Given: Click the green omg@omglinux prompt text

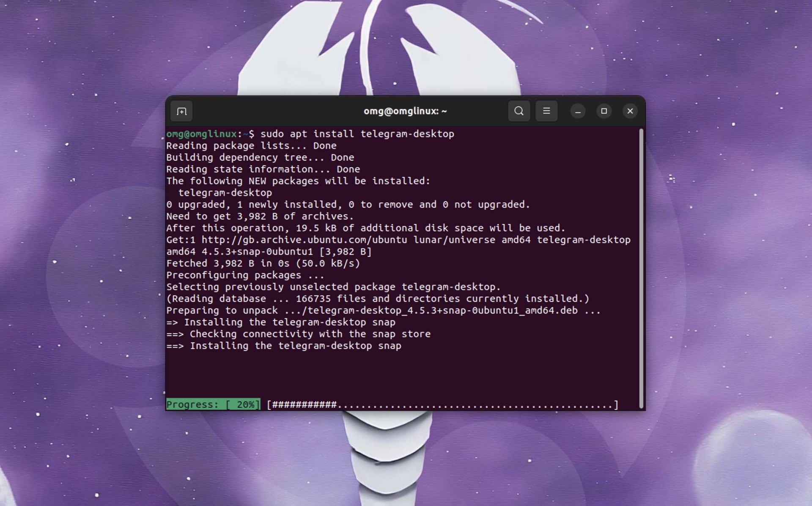Looking at the screenshot, I should coord(201,134).
